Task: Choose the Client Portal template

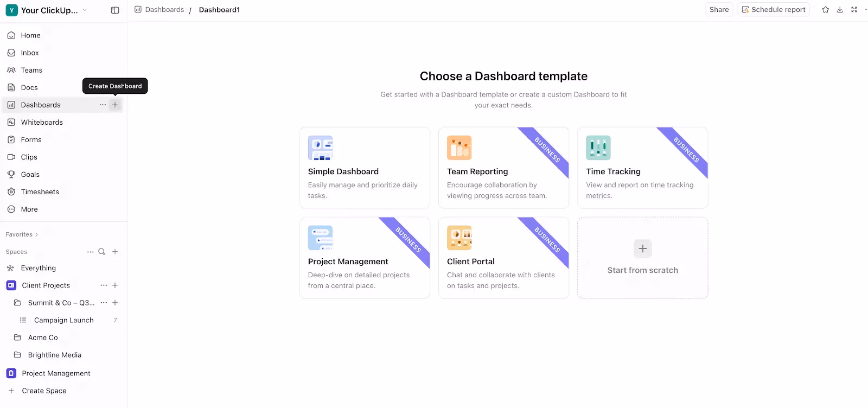Action: pyautogui.click(x=503, y=258)
